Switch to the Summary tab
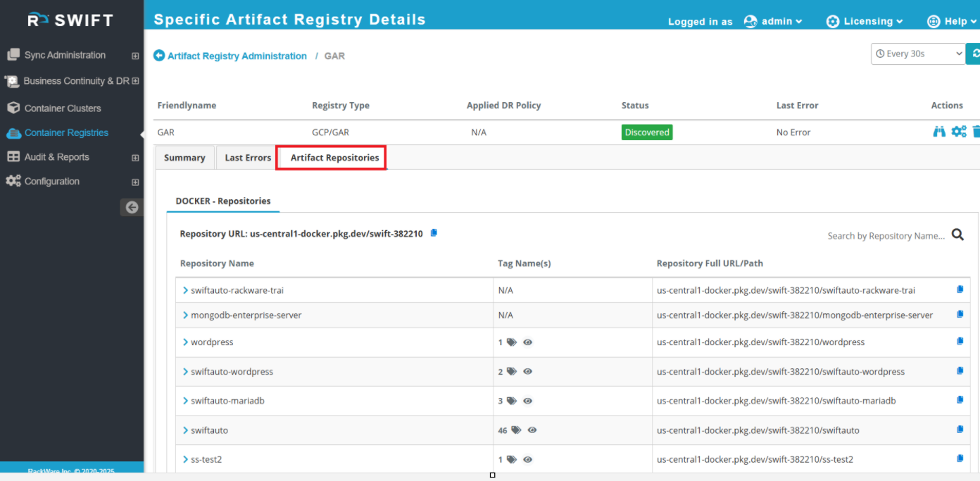 (184, 158)
